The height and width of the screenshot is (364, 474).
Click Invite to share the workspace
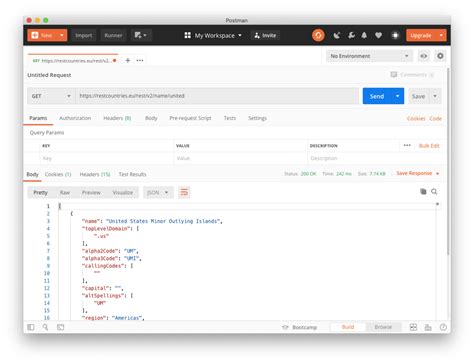click(265, 35)
